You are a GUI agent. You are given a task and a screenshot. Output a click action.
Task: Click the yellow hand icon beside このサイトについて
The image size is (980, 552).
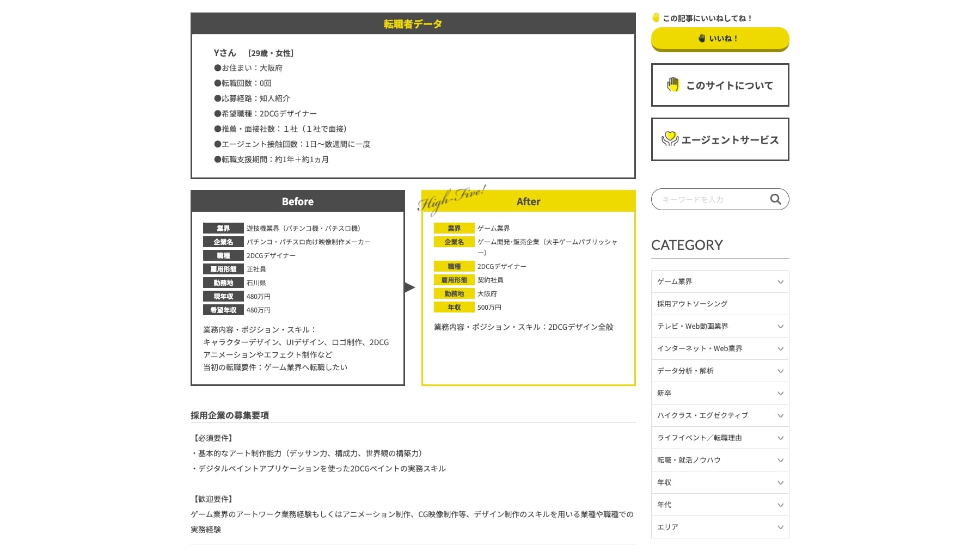pos(673,85)
